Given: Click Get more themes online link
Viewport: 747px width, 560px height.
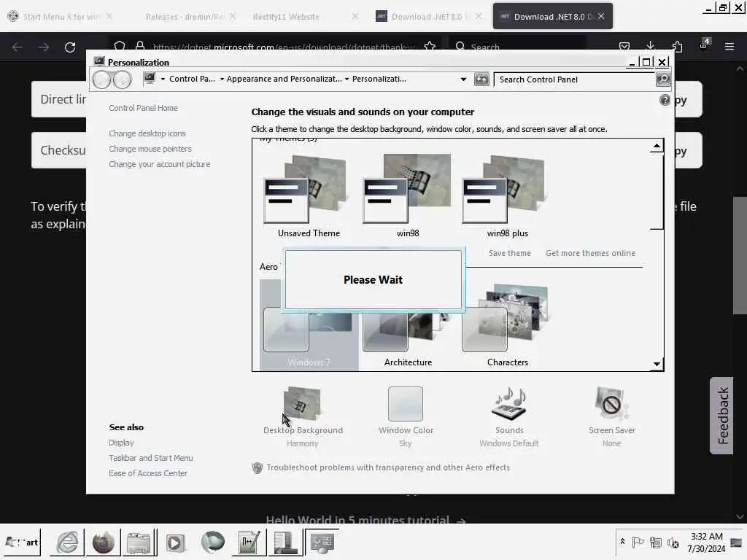Looking at the screenshot, I should 590,253.
